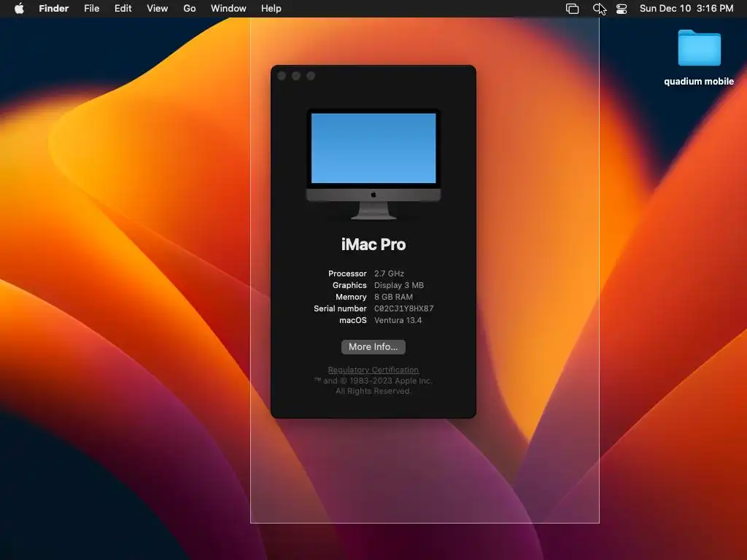Open the Apple menu
Image resolution: width=747 pixels, height=560 pixels.
pyautogui.click(x=19, y=9)
